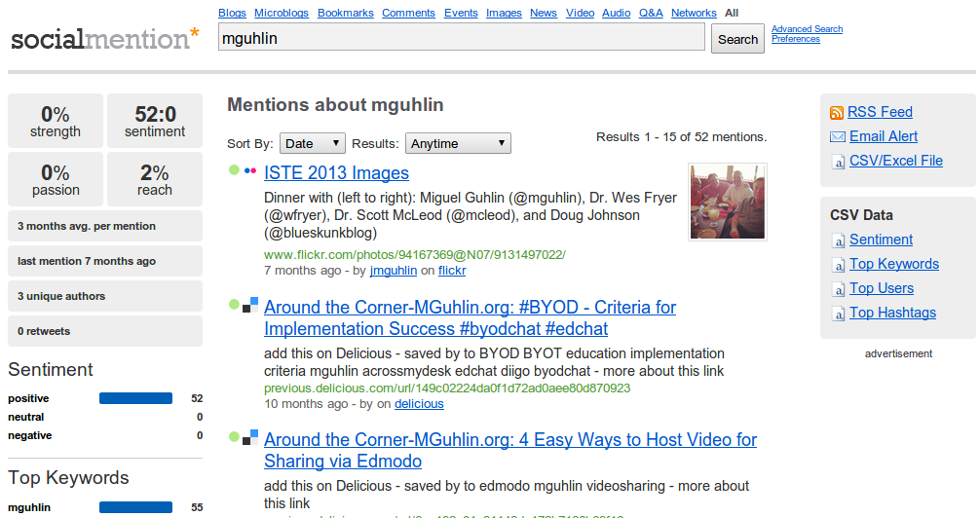Click the Flickr dots icon beside ISTE 2013 Images
The image size is (980, 518).
click(x=250, y=170)
